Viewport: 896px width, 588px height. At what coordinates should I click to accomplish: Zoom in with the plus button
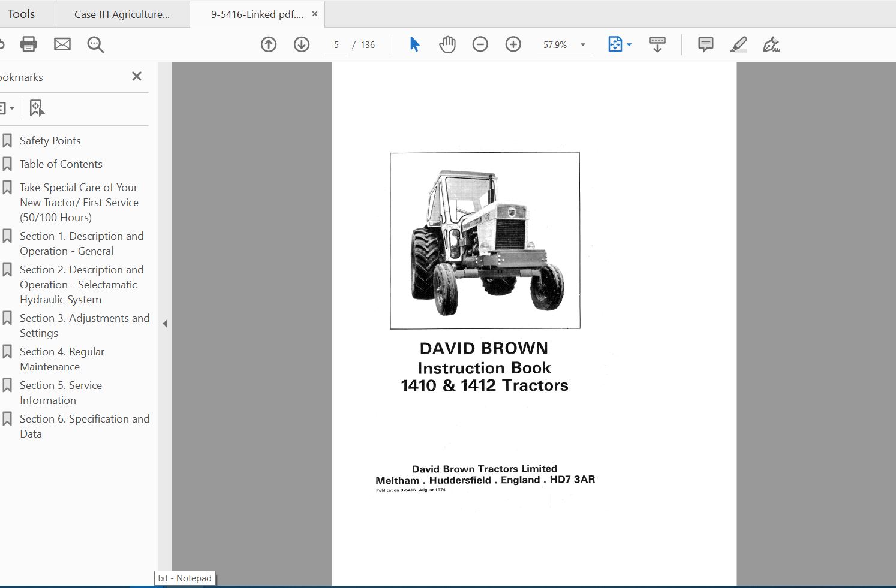(513, 44)
